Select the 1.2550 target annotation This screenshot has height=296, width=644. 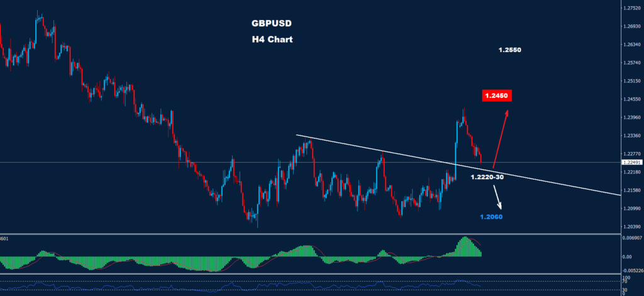[x=509, y=50]
